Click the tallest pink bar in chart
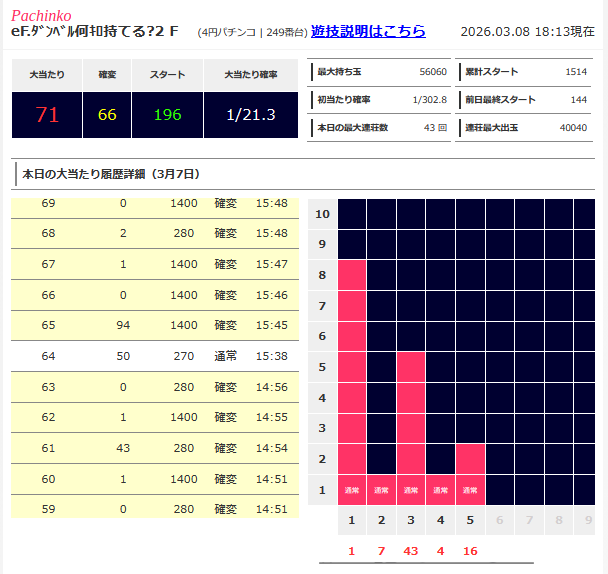Image resolution: width=608 pixels, height=574 pixels. (352, 370)
